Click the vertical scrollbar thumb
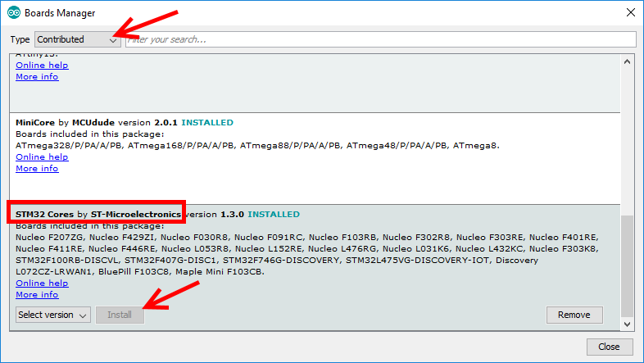 pos(627,266)
